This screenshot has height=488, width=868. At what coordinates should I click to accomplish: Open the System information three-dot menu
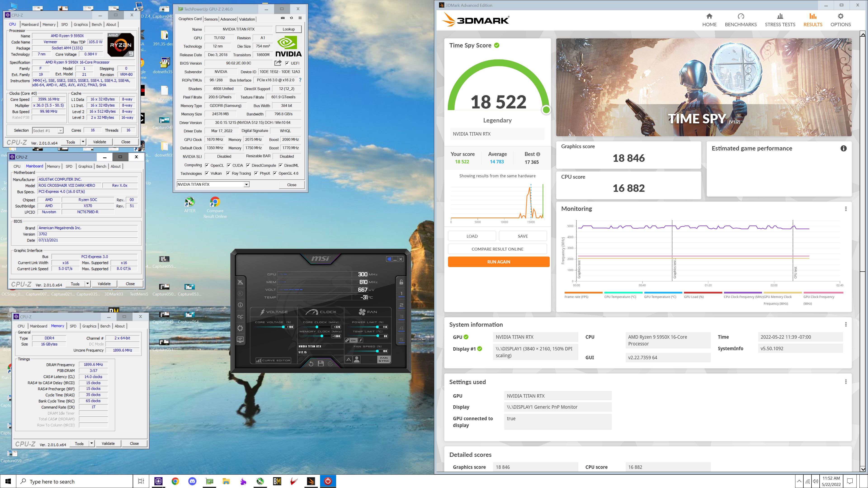(x=846, y=324)
